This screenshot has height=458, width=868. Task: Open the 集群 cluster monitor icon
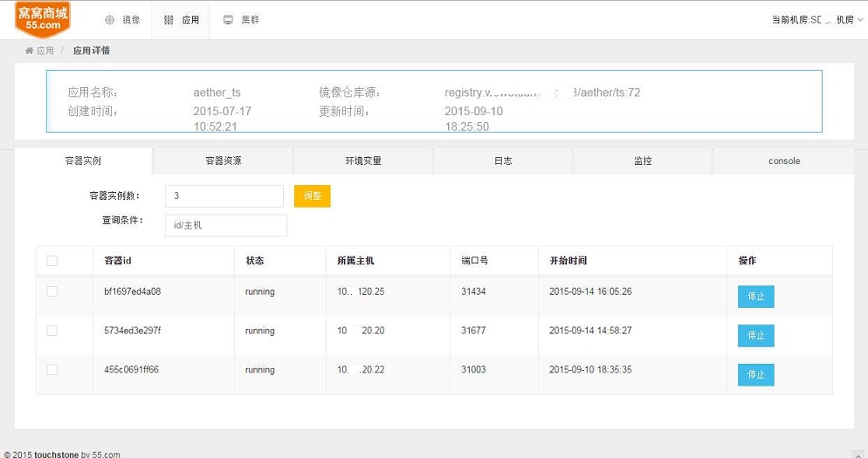[228, 19]
